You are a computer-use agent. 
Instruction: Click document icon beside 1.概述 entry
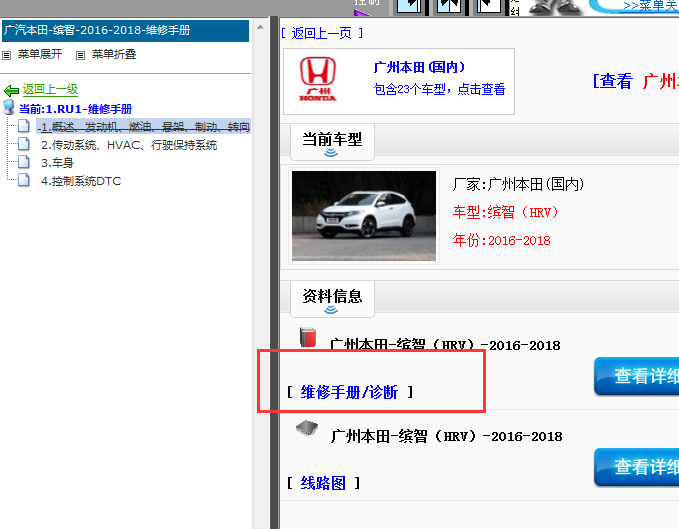click(x=24, y=126)
